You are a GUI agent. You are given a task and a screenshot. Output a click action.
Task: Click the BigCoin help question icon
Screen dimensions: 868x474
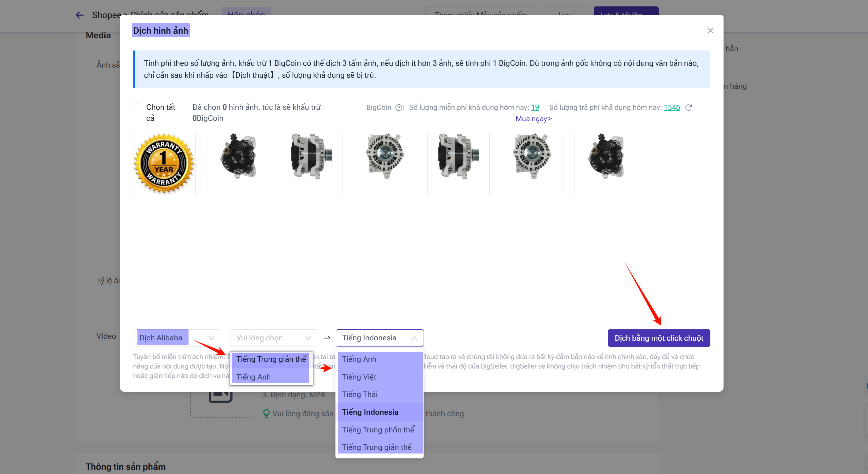(x=398, y=108)
